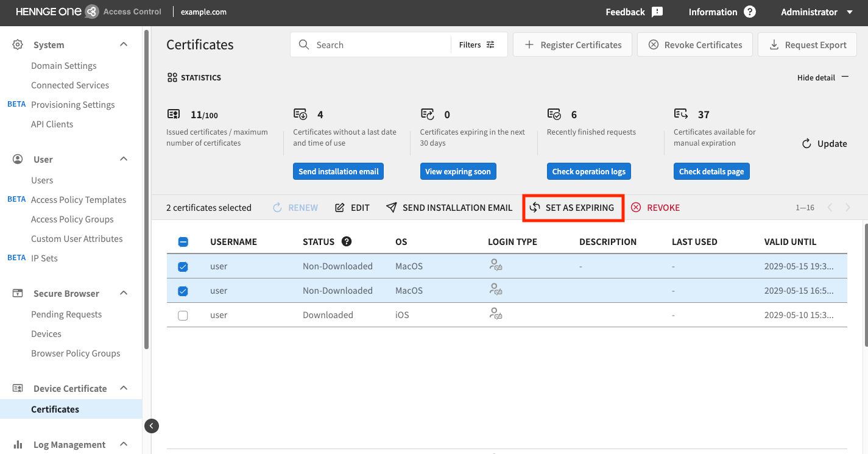Image resolution: width=868 pixels, height=454 pixels.
Task: Open the Administrator account dropdown
Action: point(817,12)
